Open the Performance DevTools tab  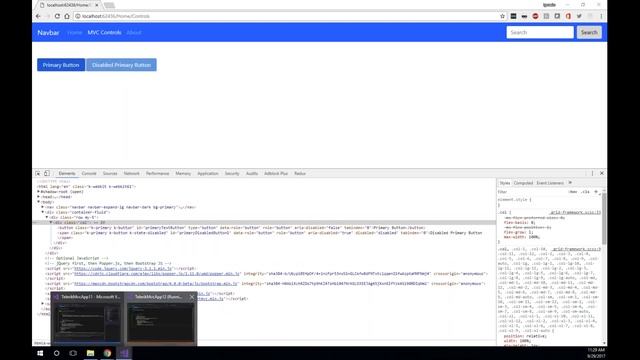point(158,173)
